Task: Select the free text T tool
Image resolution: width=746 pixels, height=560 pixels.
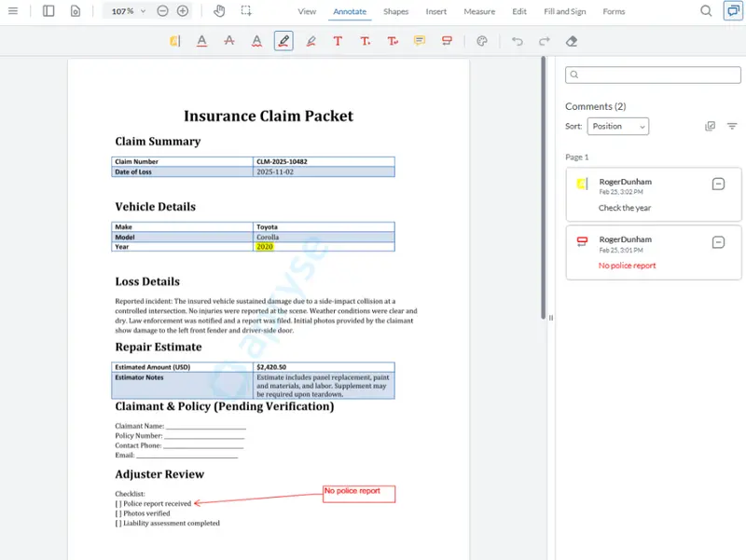Action: 338,41
